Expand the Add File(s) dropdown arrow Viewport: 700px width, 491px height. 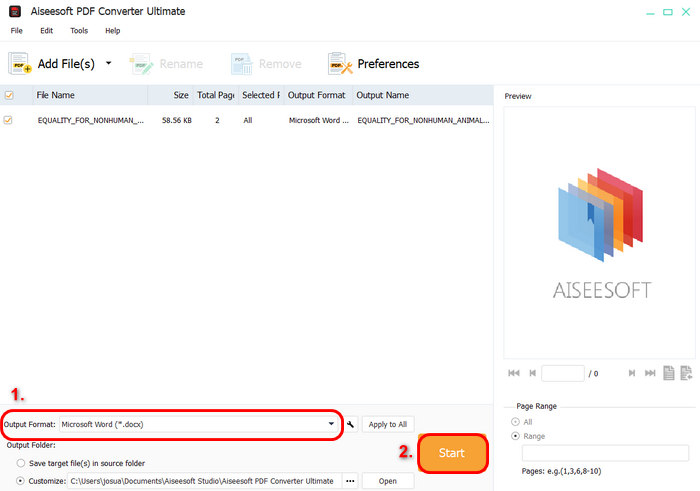pos(108,63)
